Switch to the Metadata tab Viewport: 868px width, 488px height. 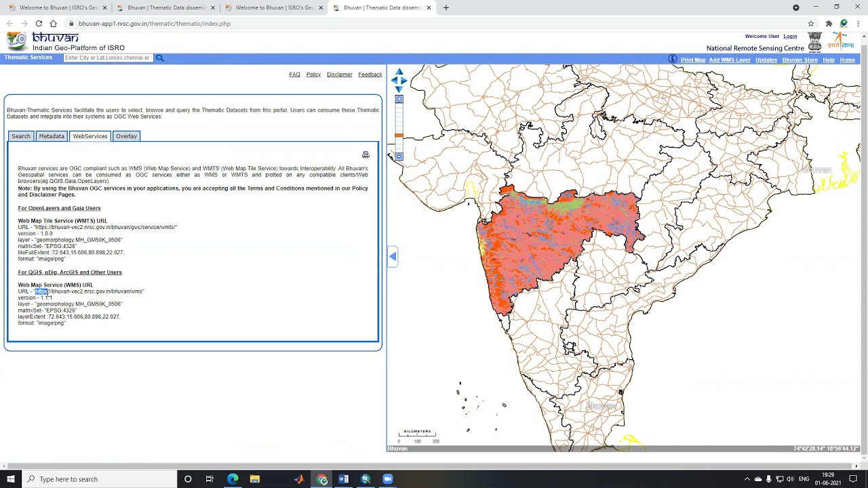pos(52,136)
